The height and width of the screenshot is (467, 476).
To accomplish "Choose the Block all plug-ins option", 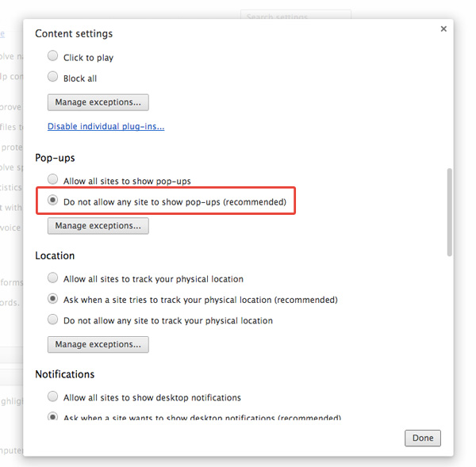I will pos(53,78).
